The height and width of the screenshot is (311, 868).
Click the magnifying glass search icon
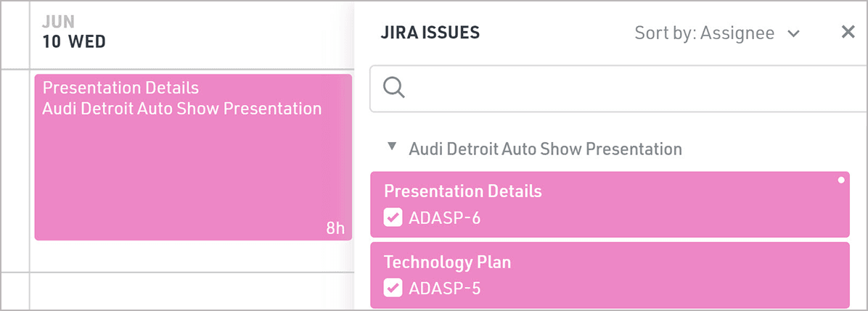coord(393,88)
